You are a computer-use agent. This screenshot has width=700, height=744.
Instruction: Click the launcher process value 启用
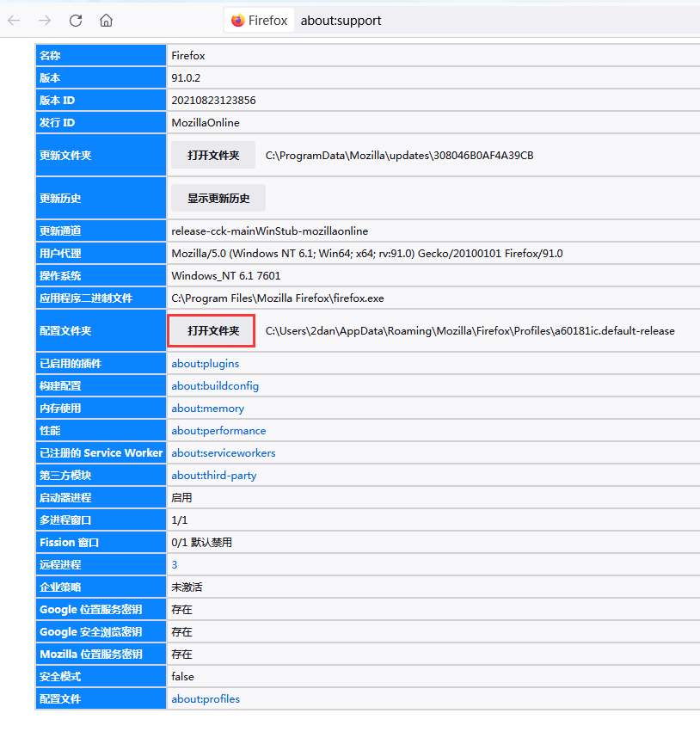(181, 497)
